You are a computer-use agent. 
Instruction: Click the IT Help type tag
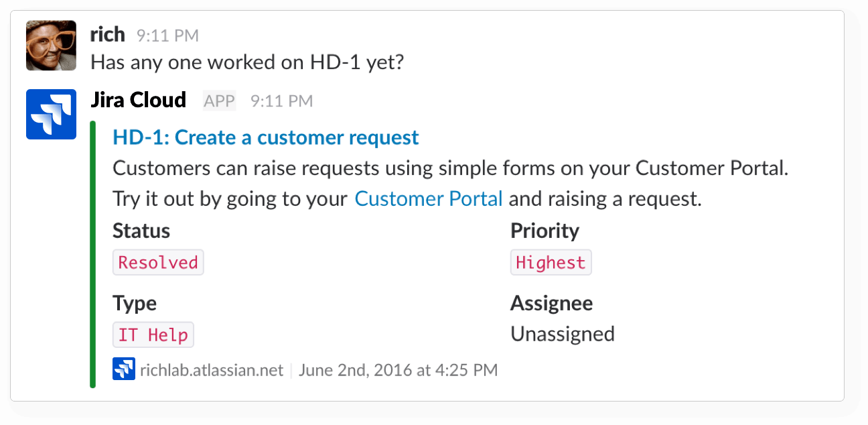(153, 335)
